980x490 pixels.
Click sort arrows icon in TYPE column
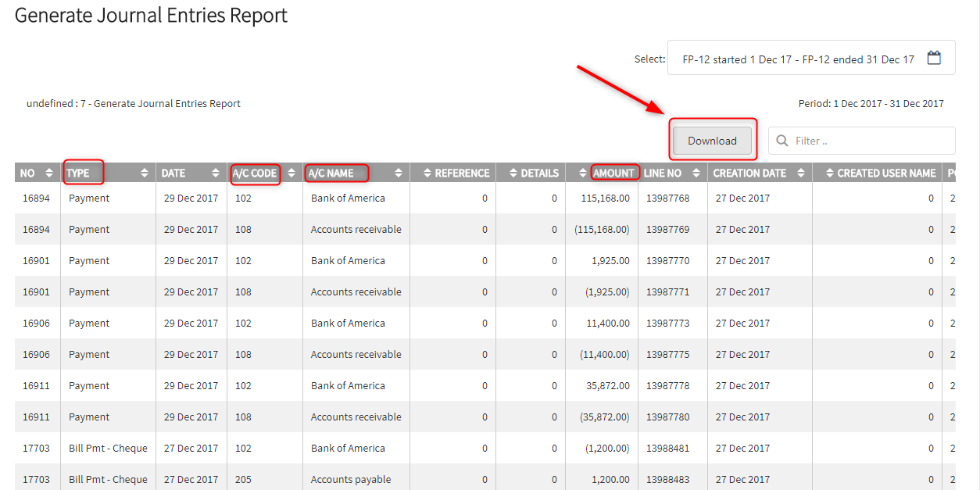(145, 173)
